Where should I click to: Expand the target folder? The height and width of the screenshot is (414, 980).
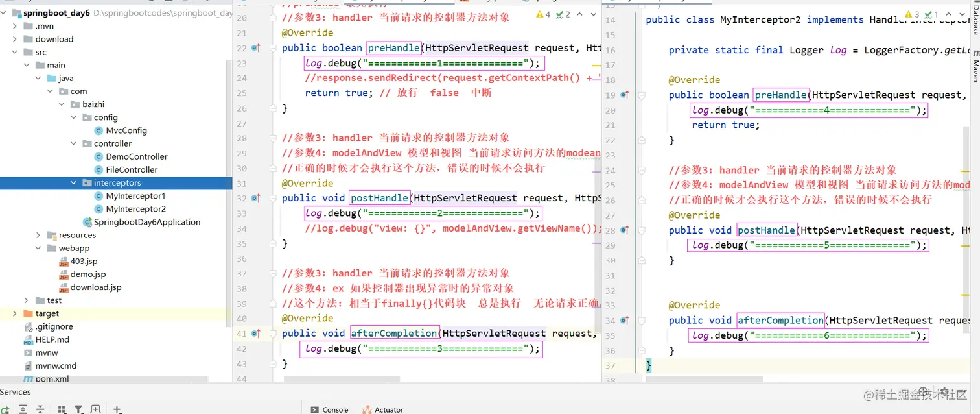15,313
